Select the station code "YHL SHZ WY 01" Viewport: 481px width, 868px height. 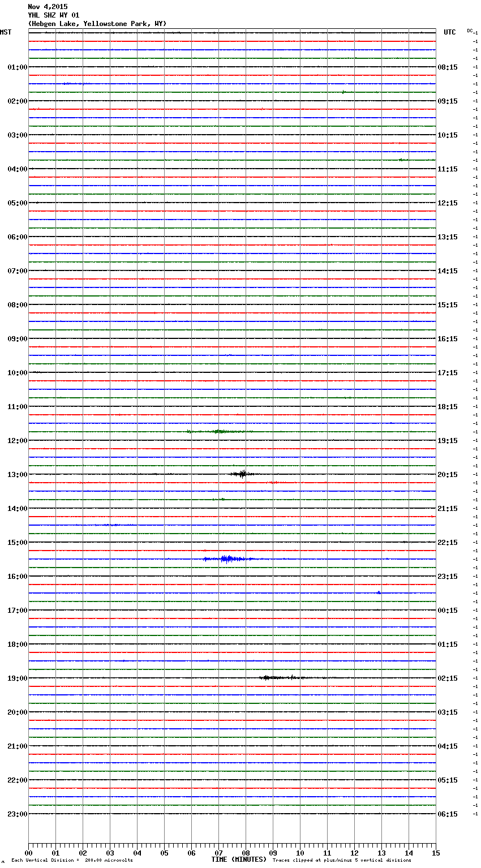[x=54, y=15]
